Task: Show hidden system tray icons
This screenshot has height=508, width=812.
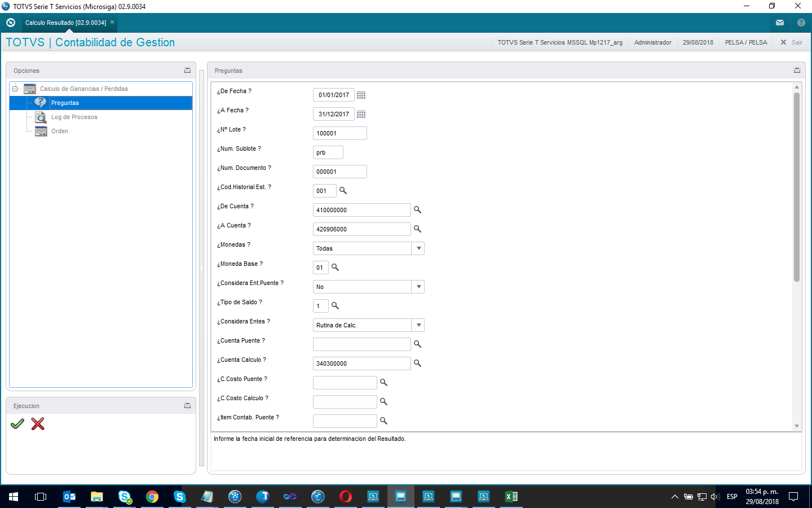Action: (x=674, y=497)
